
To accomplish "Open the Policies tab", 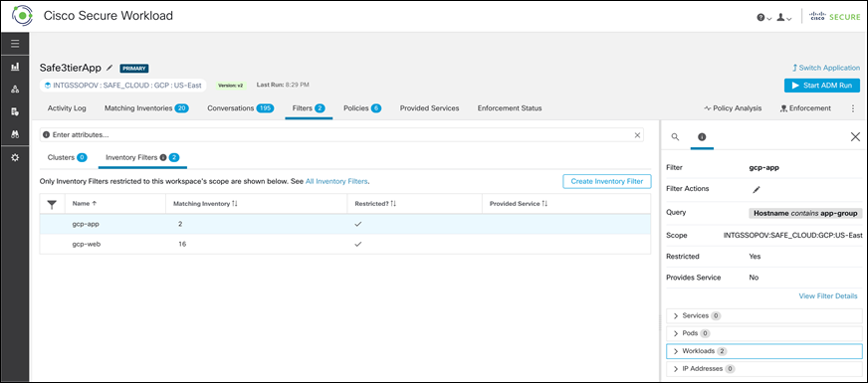I will (x=362, y=108).
